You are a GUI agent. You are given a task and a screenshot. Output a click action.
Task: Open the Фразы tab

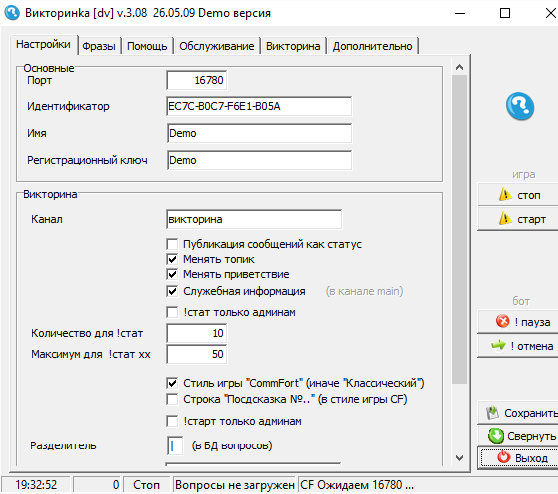pos(99,46)
